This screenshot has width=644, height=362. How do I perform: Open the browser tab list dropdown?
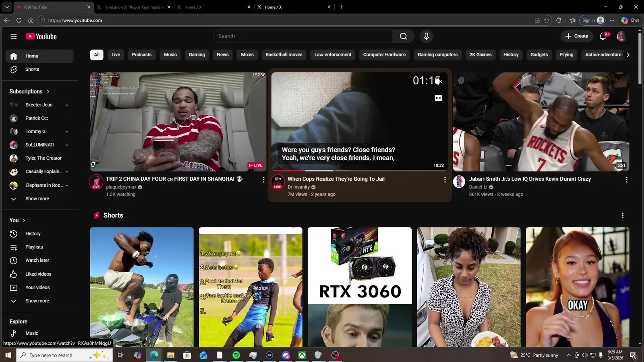[x=7, y=7]
